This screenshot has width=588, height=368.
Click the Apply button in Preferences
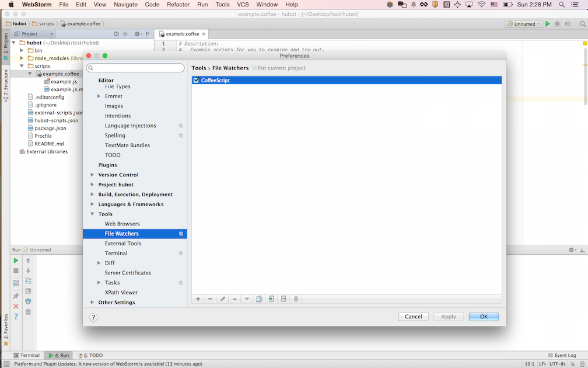point(449,317)
